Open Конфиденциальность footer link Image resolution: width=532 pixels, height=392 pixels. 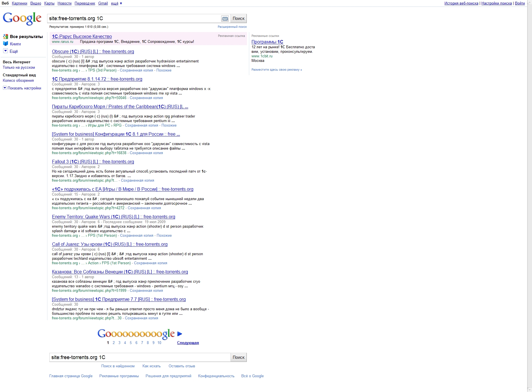(216, 376)
